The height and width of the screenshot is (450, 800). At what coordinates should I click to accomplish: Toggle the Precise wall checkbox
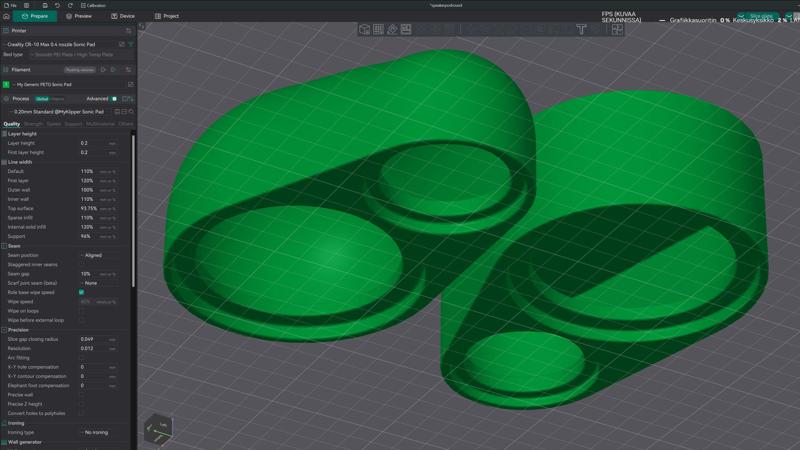point(82,395)
